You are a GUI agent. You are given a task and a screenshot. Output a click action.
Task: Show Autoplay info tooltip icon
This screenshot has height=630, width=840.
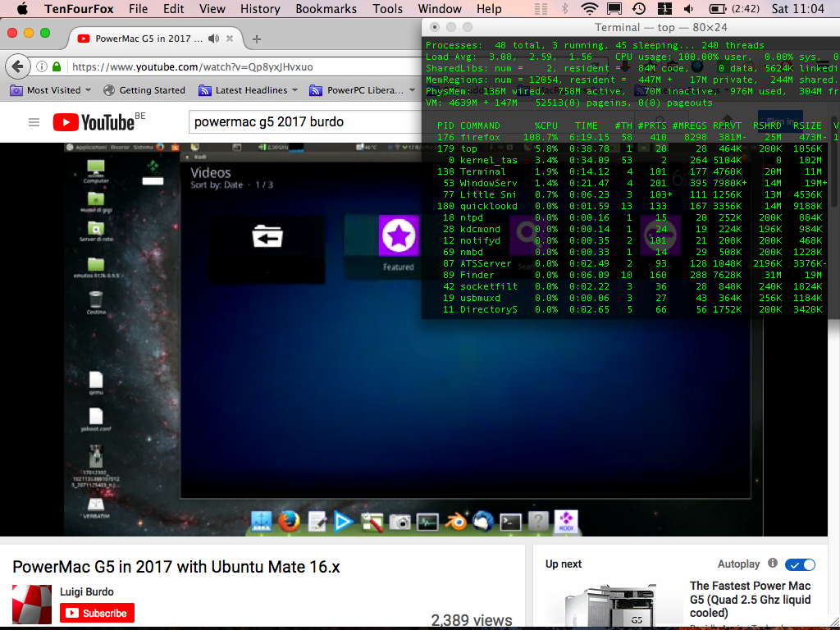coord(773,563)
